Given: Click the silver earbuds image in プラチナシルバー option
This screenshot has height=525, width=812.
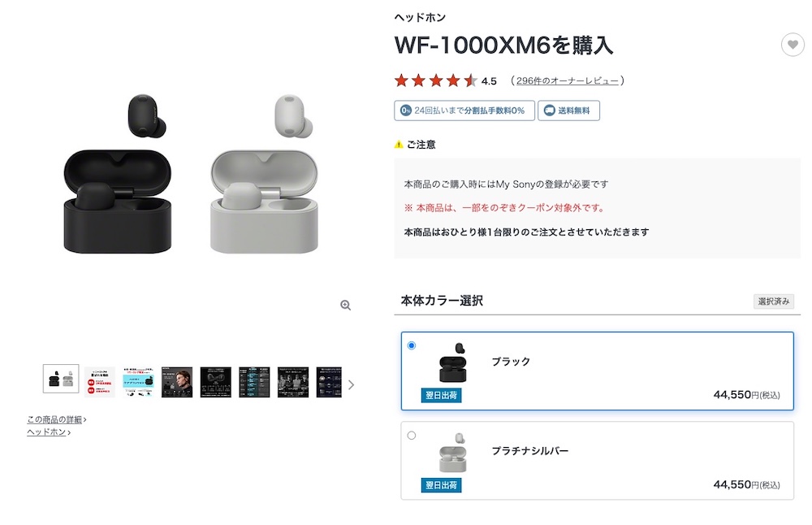Looking at the screenshot, I should [451, 453].
